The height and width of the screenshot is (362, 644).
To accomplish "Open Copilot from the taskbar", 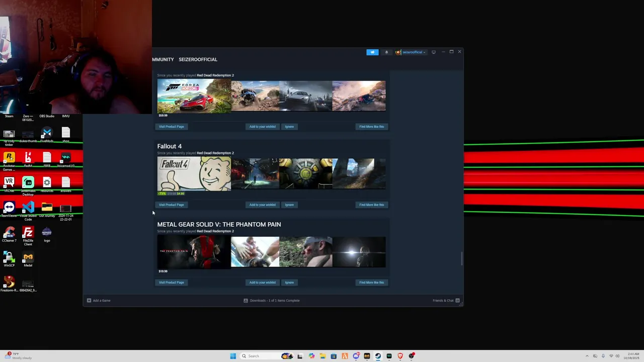I will [x=311, y=356].
